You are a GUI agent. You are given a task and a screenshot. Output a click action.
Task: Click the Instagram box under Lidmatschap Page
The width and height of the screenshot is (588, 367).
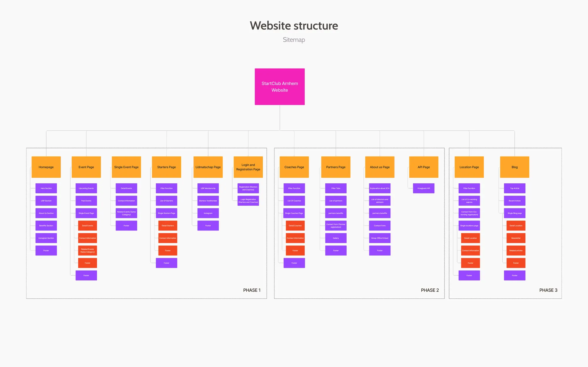(208, 213)
